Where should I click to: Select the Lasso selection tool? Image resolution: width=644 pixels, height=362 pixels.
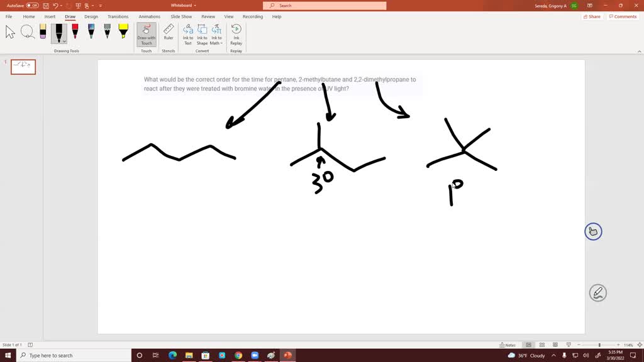28,31
